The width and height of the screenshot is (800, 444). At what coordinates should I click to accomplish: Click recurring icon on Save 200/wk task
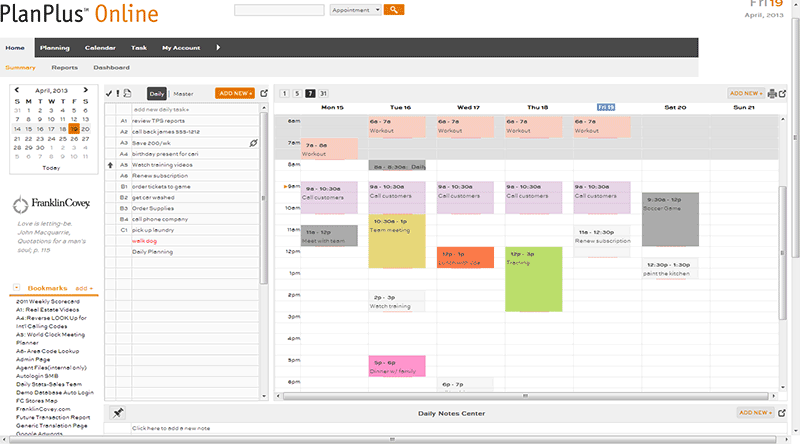[254, 143]
